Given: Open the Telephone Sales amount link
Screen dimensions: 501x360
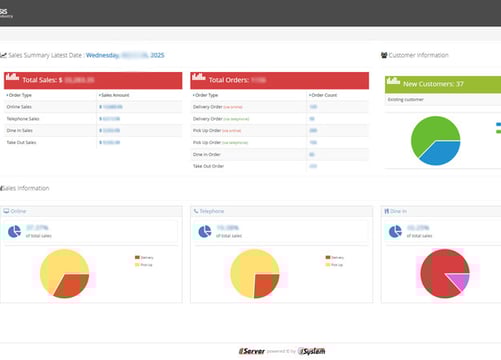Looking at the screenshot, I should pyautogui.click(x=110, y=119).
